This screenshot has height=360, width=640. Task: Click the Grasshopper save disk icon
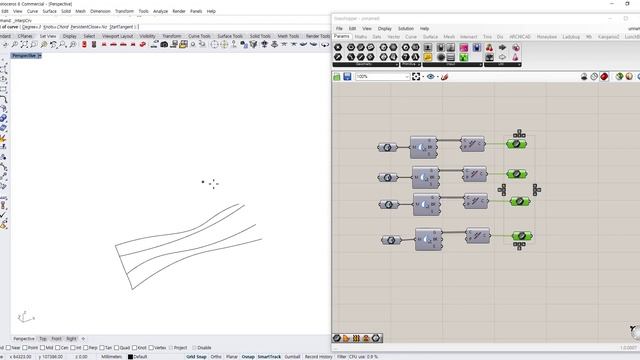pos(347,77)
